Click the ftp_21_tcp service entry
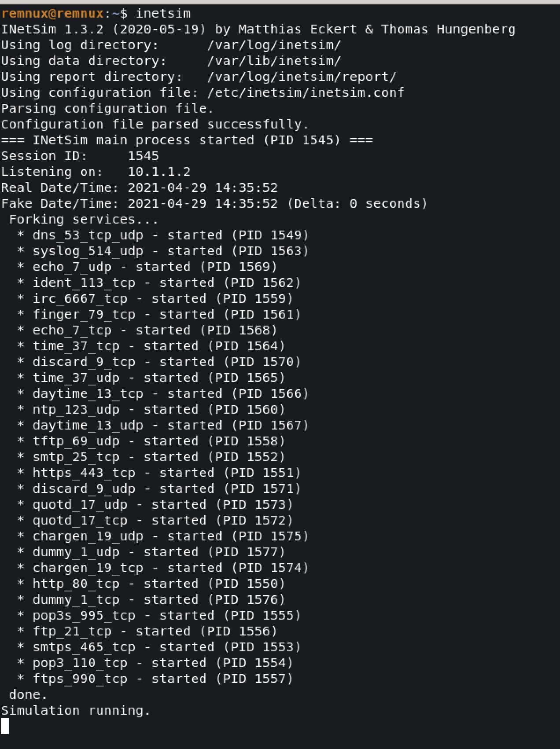The height and width of the screenshot is (749, 560). pos(72,632)
